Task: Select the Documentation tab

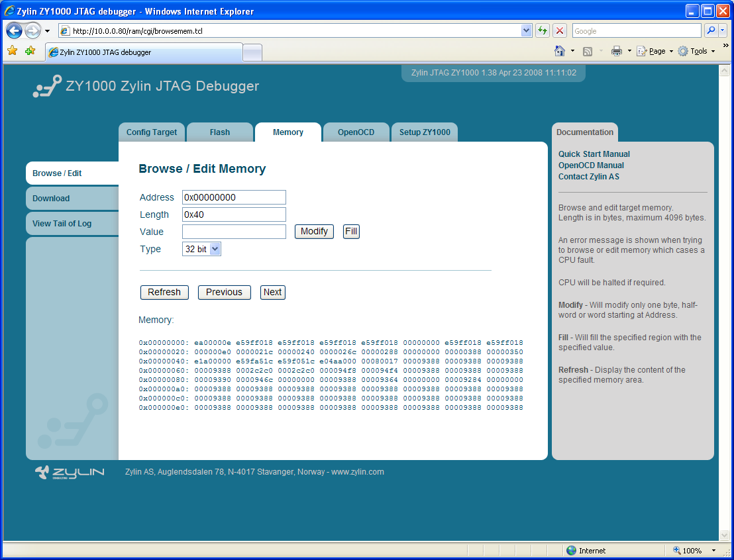Action: pyautogui.click(x=585, y=132)
